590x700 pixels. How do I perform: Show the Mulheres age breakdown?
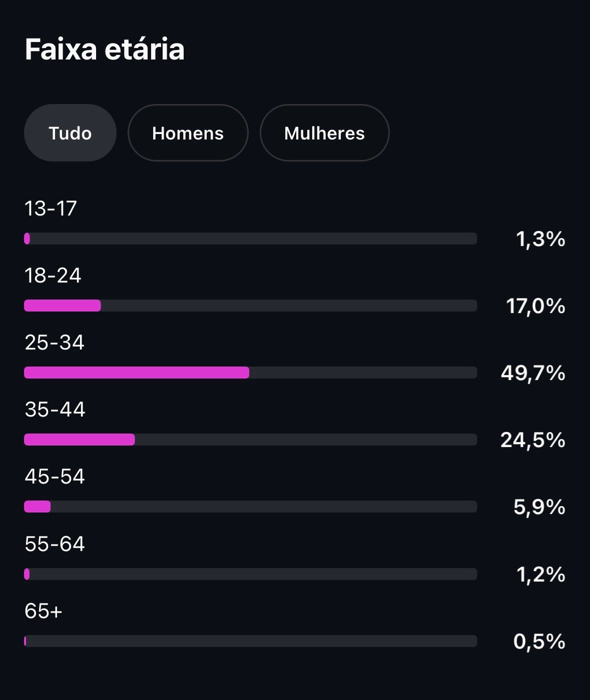coord(324,133)
